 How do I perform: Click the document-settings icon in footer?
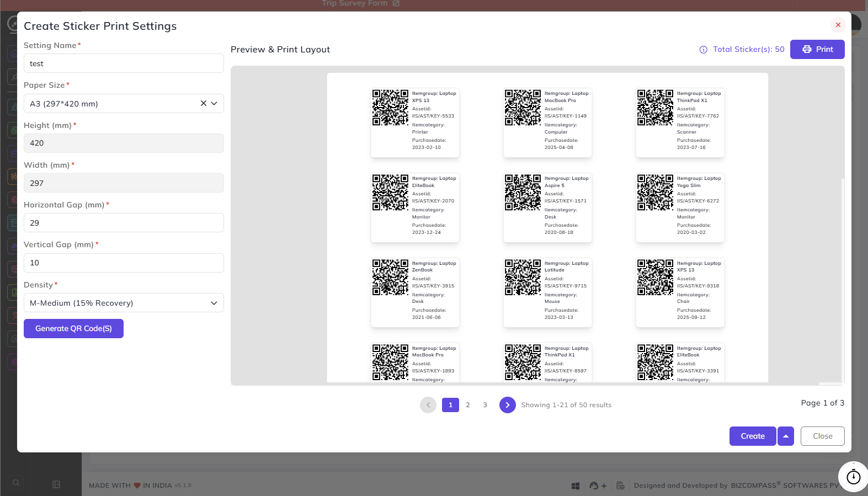point(620,486)
